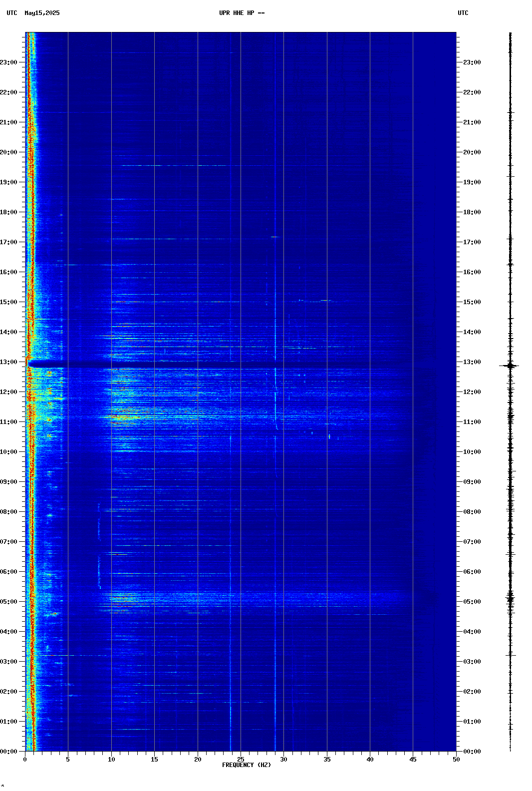Click the left-axis 05:00 time label
The image size is (532, 791).
[8, 602]
